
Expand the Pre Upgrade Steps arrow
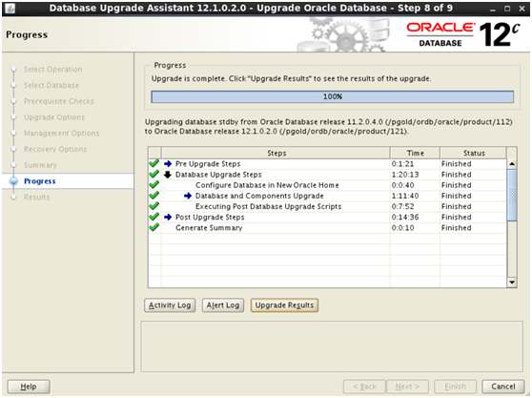pyautogui.click(x=168, y=163)
